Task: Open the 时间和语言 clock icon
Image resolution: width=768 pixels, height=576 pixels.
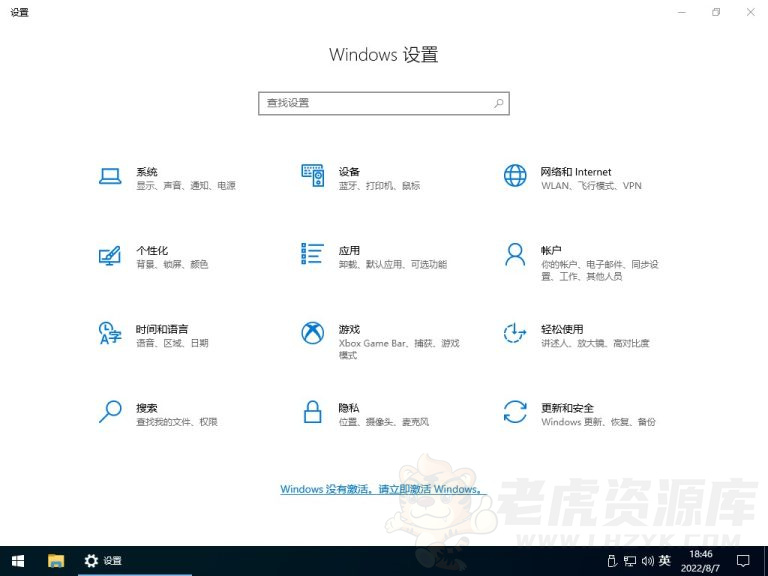Action: 110,333
